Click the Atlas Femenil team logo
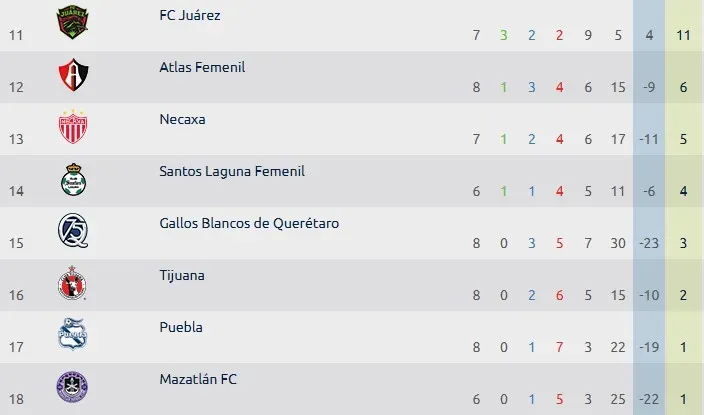The image size is (704, 415). click(73, 75)
